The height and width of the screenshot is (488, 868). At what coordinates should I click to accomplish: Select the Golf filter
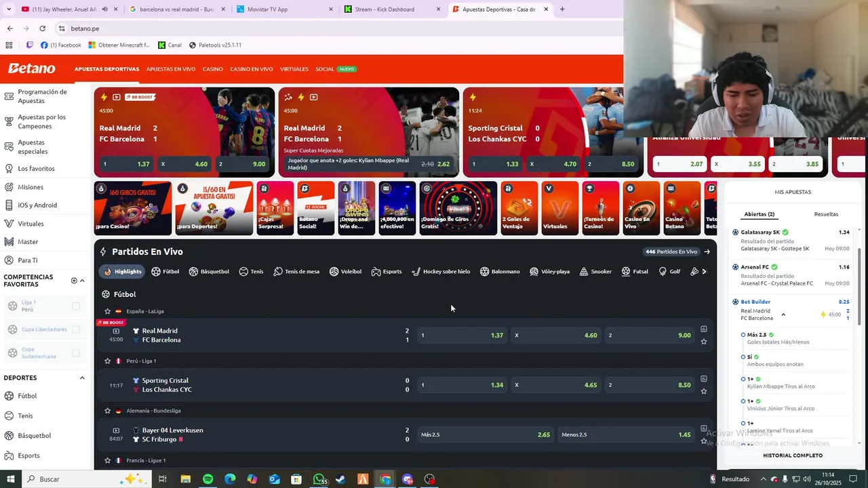[x=669, y=271]
